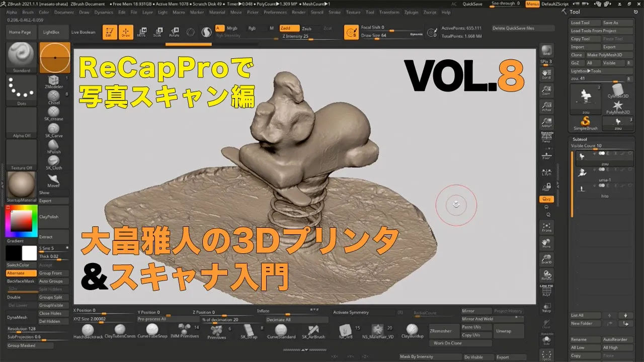
Task: Click the Load Tool button
Action: pyautogui.click(x=585, y=23)
